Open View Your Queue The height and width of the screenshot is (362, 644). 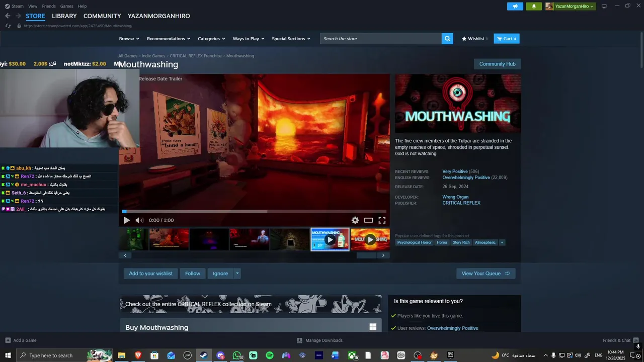click(x=486, y=274)
